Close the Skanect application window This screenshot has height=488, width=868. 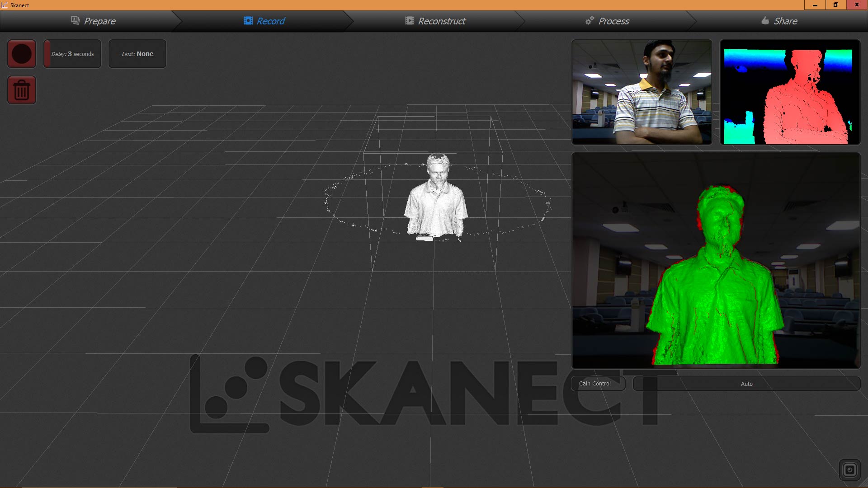pos(857,5)
